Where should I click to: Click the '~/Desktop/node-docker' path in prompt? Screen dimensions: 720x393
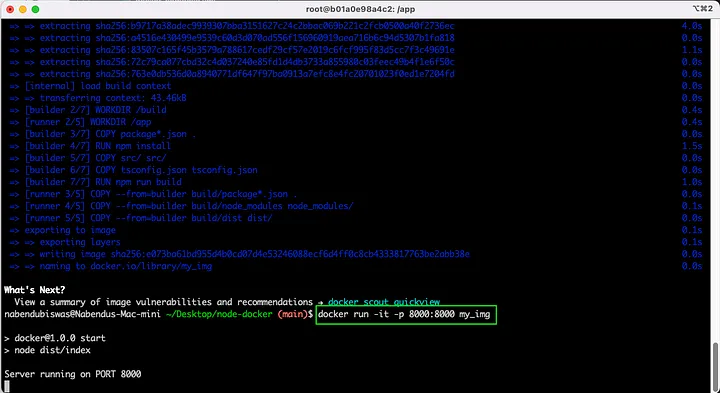(x=219, y=314)
